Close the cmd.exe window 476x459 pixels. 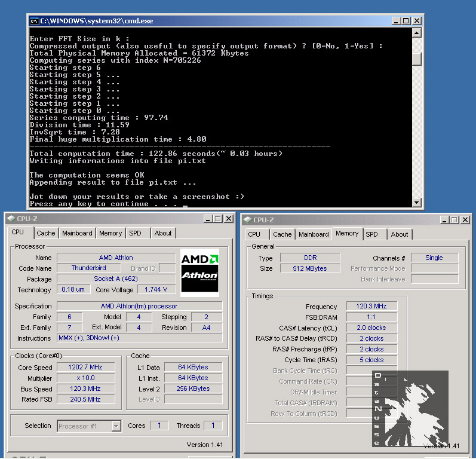pos(417,21)
